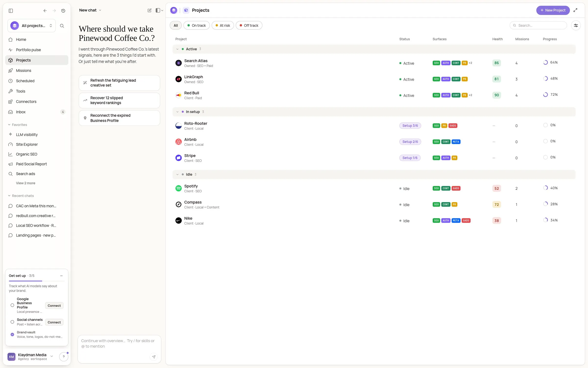
Task: Open the Inbox with 4 items
Action: 37,112
